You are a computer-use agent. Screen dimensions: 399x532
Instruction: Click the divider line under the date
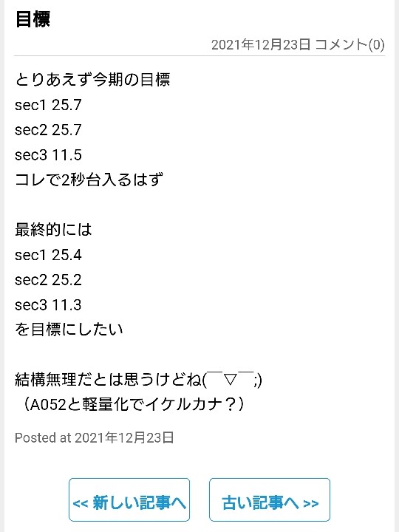point(199,55)
